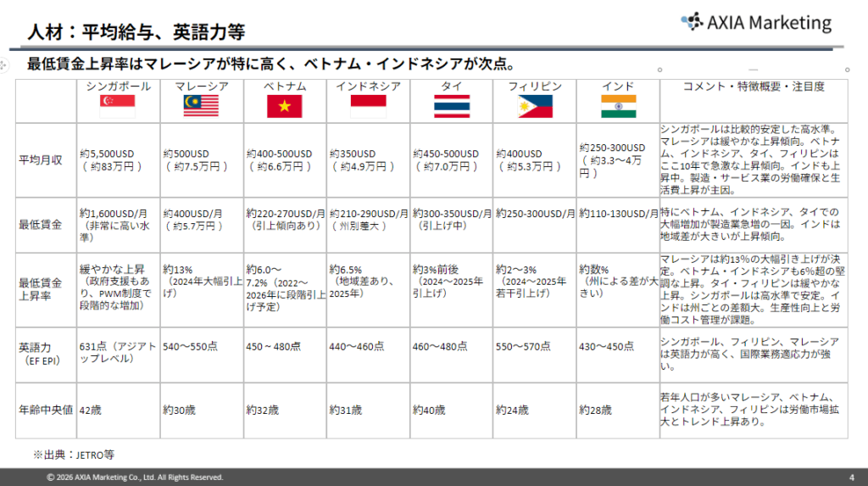Viewport: 868px width, 486px height.
Task: Select the Thailand flag image
Action: click(x=451, y=106)
